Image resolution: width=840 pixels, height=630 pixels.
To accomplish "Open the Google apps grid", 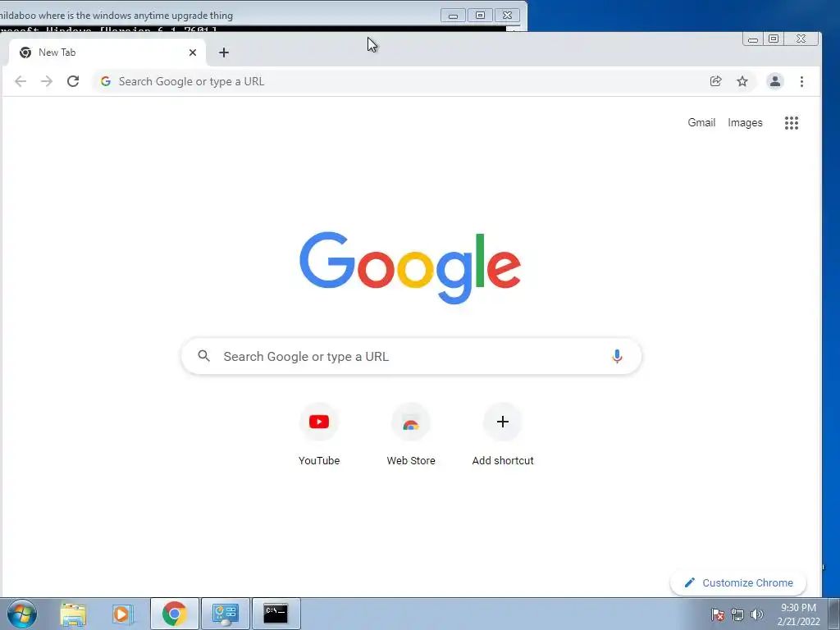I will (x=792, y=123).
